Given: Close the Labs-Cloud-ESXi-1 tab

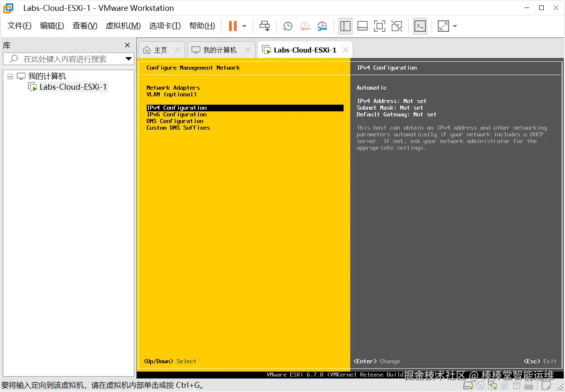Looking at the screenshot, I should click(345, 50).
